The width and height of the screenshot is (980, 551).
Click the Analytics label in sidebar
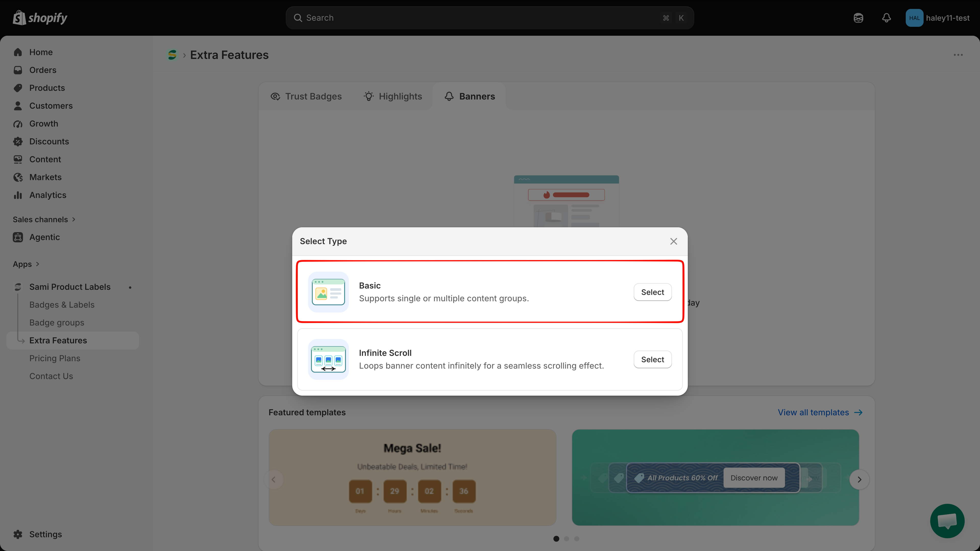coord(47,195)
